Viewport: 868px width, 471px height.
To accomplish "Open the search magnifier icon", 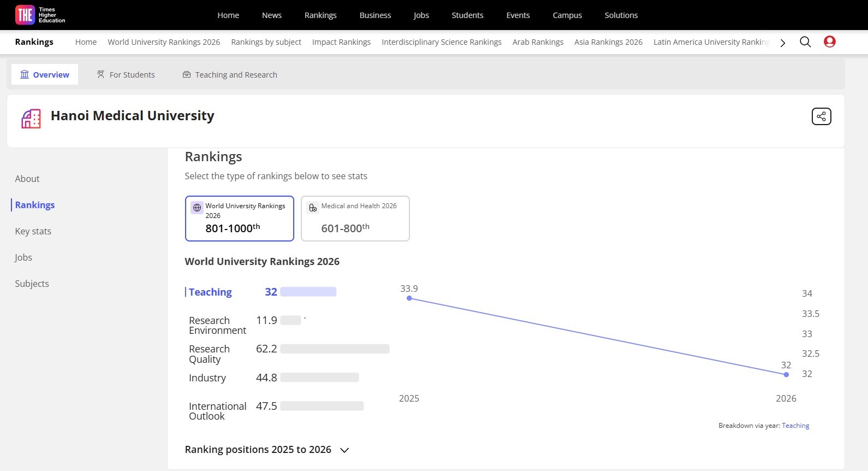I will pos(805,42).
